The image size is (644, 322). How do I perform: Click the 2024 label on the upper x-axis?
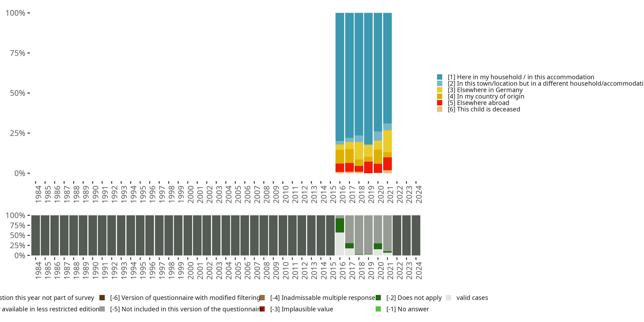click(x=419, y=194)
